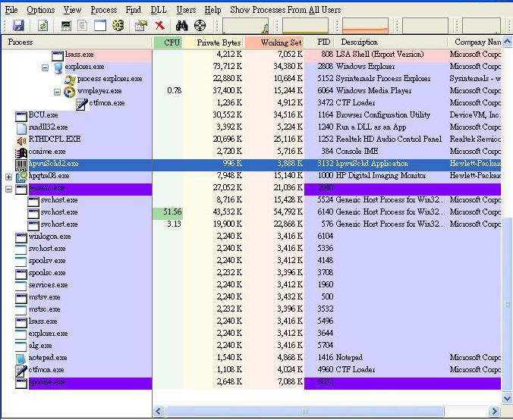Open the Users menu

(x=186, y=10)
